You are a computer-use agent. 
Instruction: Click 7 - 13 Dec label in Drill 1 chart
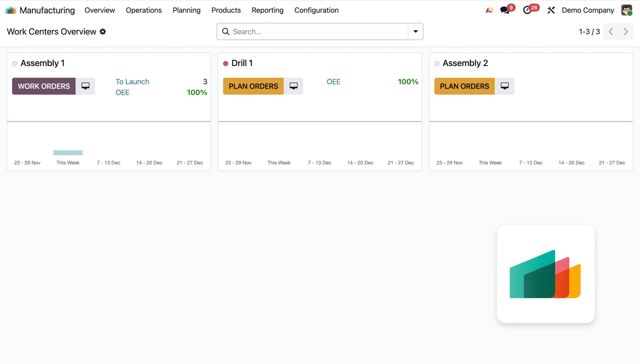coord(320,163)
